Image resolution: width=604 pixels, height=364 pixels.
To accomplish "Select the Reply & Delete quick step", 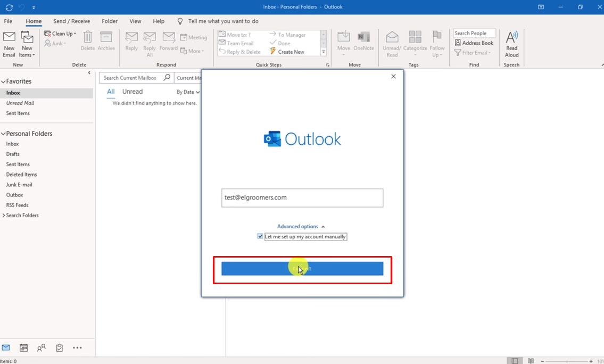I will tap(239, 52).
